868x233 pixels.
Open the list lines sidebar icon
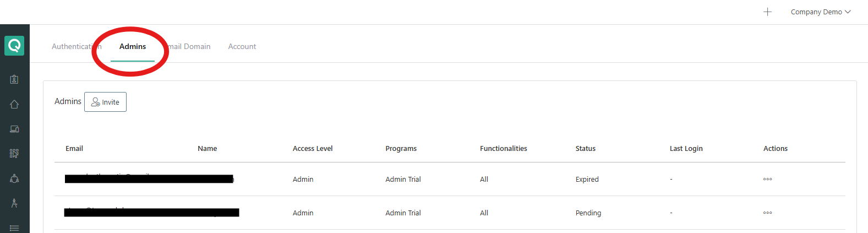14,228
